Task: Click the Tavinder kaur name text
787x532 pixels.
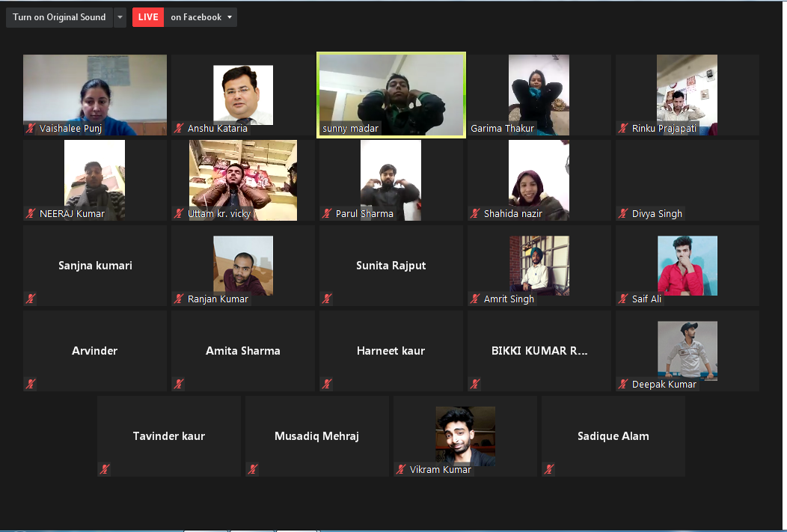Action: pyautogui.click(x=168, y=436)
